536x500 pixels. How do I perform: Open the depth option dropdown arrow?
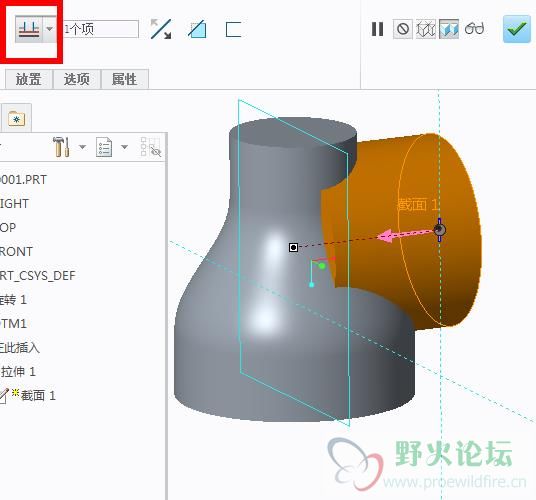click(50, 29)
